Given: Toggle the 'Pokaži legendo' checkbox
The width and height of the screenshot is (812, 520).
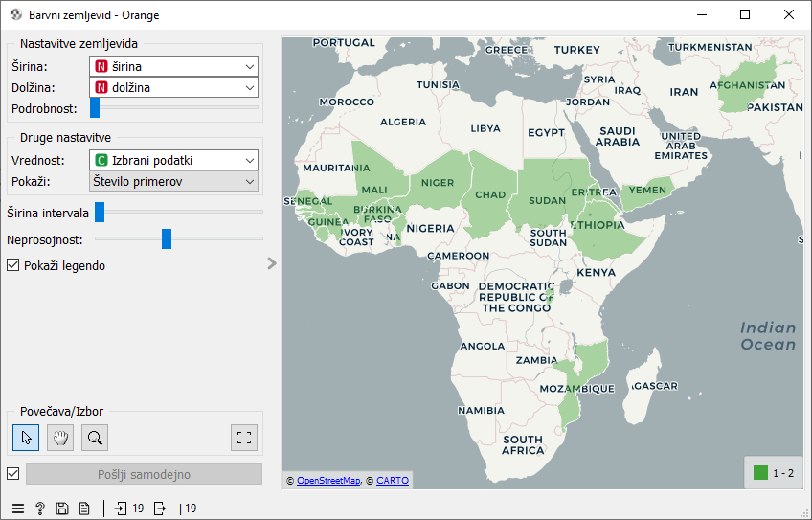Looking at the screenshot, I should [13, 265].
